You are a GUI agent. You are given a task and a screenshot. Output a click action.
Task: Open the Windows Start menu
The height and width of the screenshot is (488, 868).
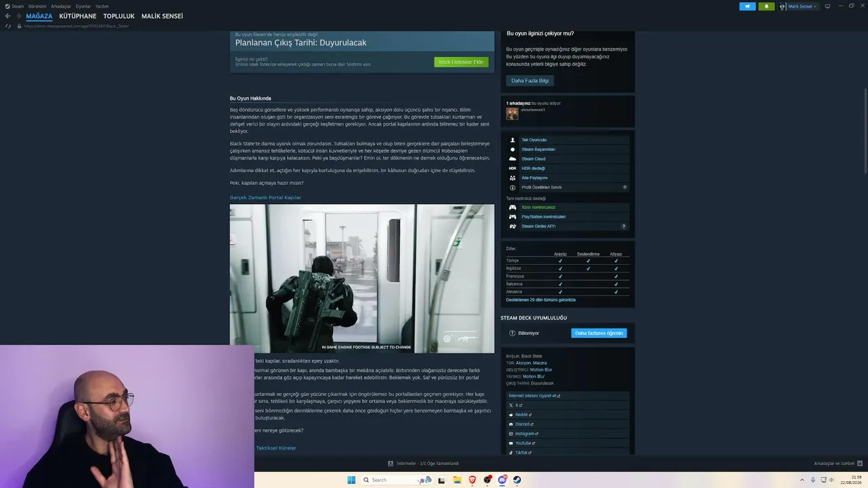(x=351, y=480)
